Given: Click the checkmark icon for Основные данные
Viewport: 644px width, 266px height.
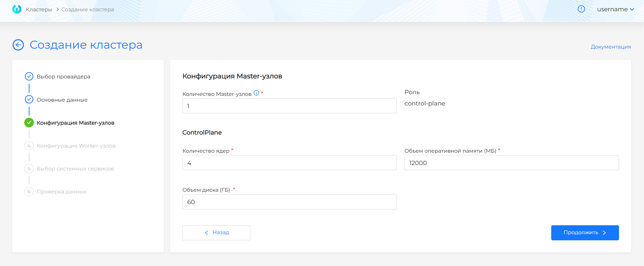Looking at the screenshot, I should pyautogui.click(x=29, y=100).
